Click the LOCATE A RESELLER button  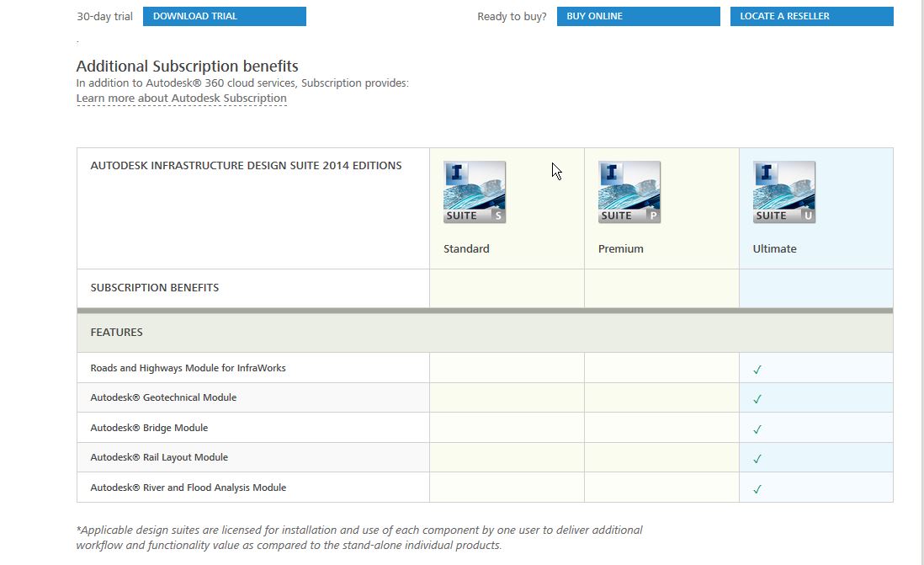pyautogui.click(x=811, y=15)
